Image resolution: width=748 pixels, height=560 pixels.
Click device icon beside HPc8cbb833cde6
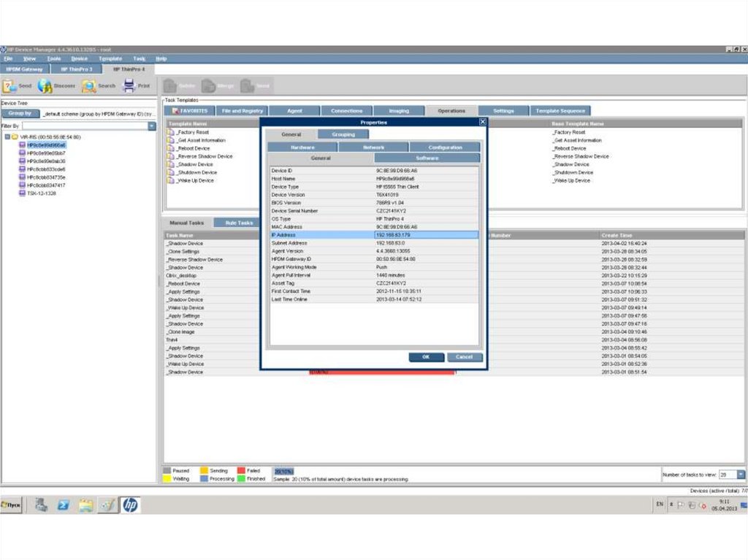tap(22, 169)
